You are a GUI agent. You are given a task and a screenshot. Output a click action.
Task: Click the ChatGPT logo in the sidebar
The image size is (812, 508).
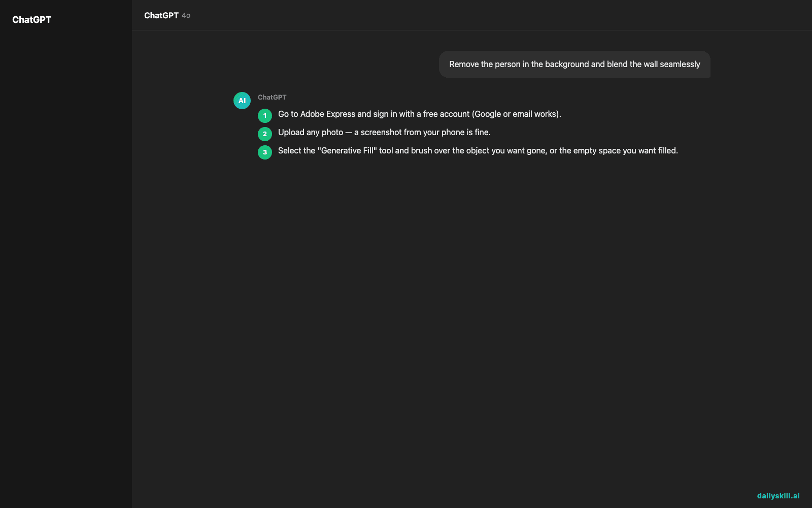pyautogui.click(x=31, y=20)
